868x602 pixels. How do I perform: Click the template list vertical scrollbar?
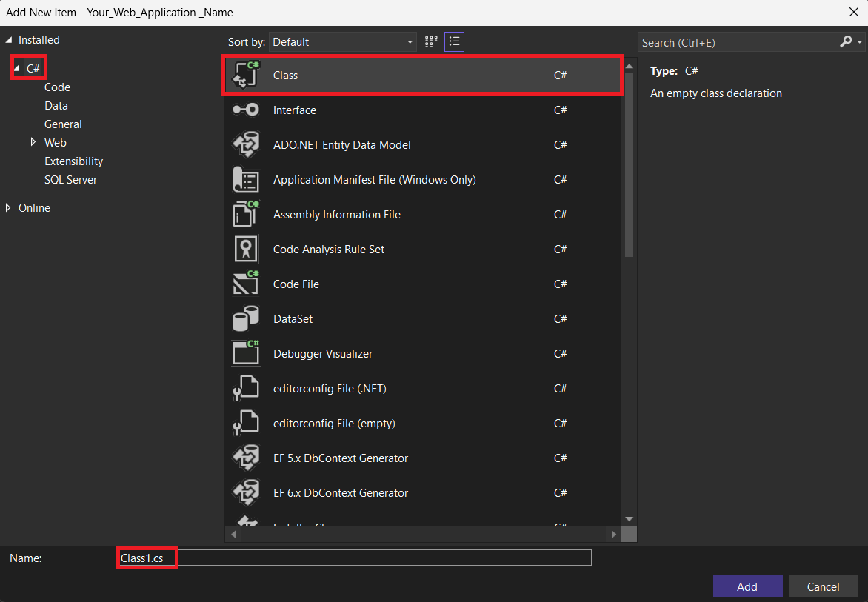point(629,163)
